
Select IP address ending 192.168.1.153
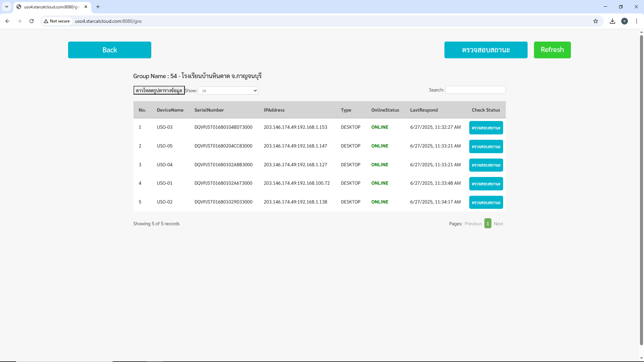(x=296, y=127)
